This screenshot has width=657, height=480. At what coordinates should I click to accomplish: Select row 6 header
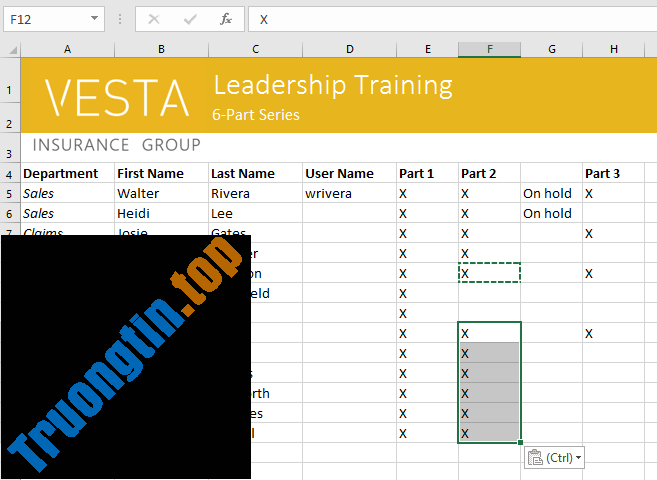pyautogui.click(x=9, y=214)
